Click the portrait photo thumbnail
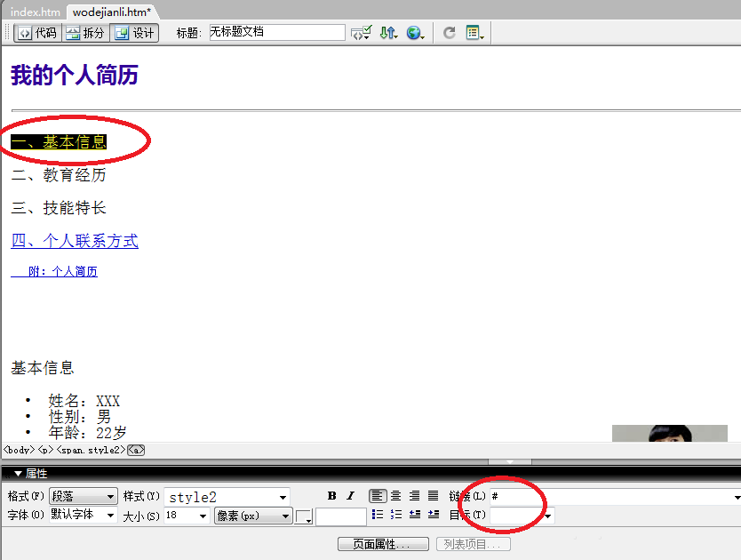The height and width of the screenshot is (560, 741). coord(670,433)
